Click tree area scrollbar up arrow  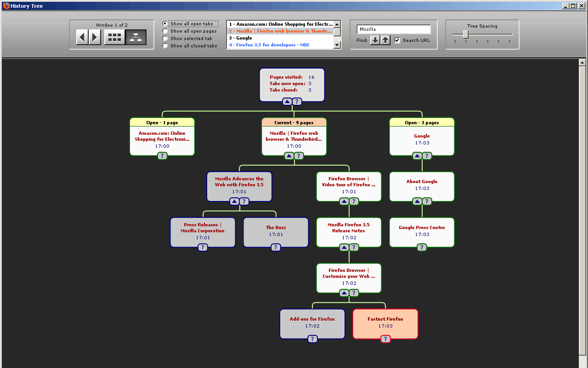[x=582, y=62]
